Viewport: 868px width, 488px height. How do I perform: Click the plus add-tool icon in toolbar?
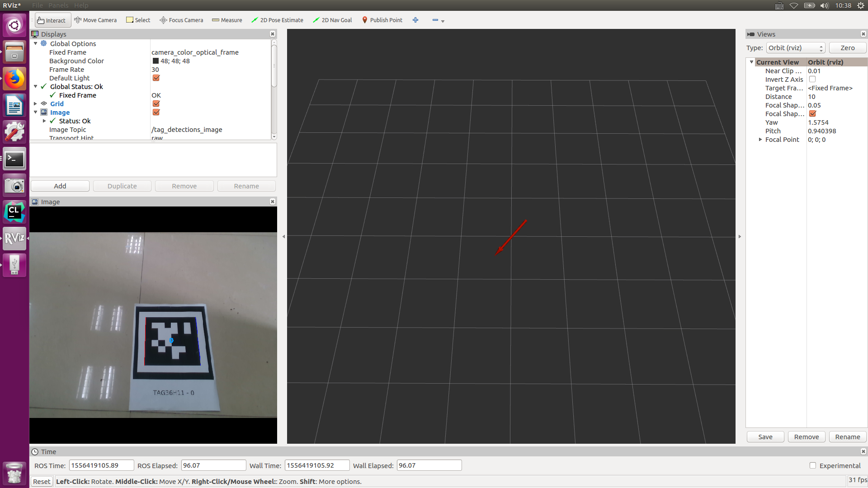(415, 20)
